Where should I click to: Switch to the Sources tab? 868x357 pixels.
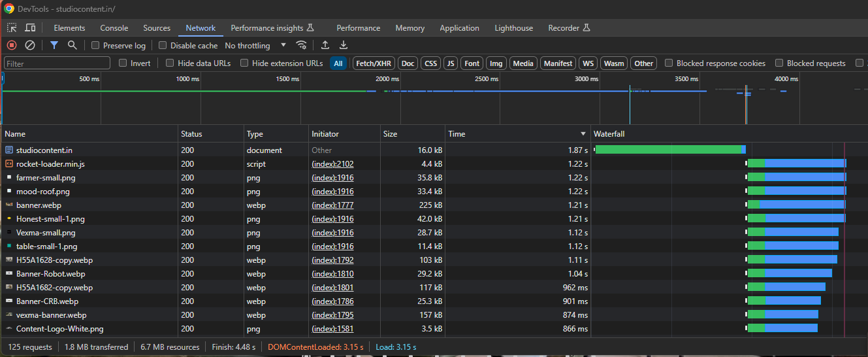[x=157, y=28]
